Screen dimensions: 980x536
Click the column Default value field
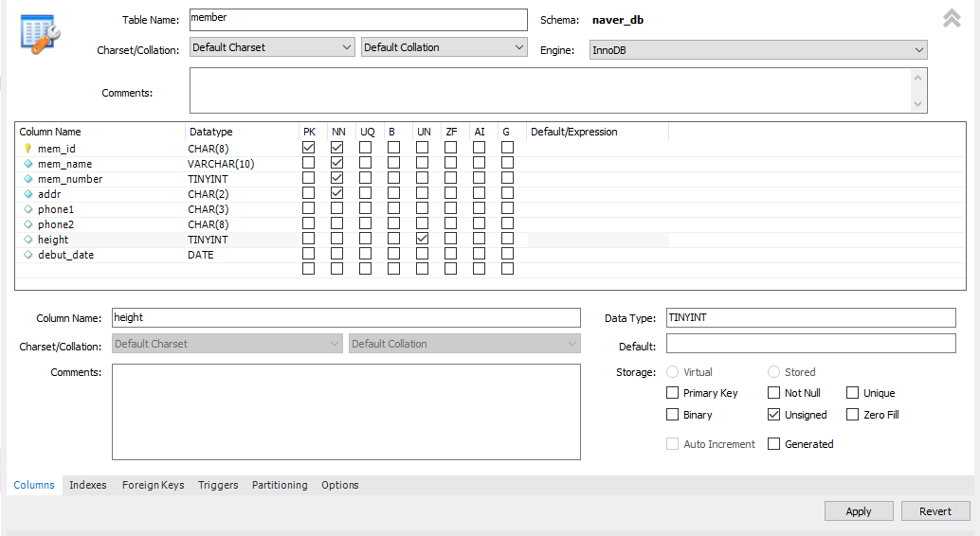810,343
